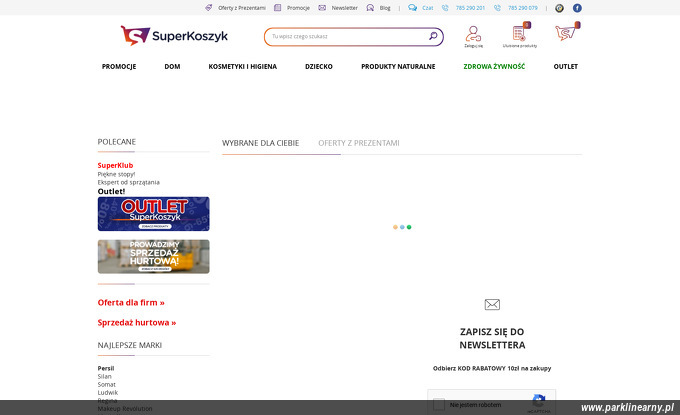Open the ZDROWA ŻYWNOŚĆ menu

(494, 66)
